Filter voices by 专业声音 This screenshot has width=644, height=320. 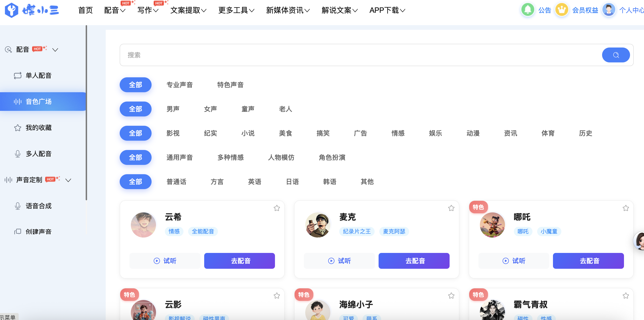coord(180,85)
